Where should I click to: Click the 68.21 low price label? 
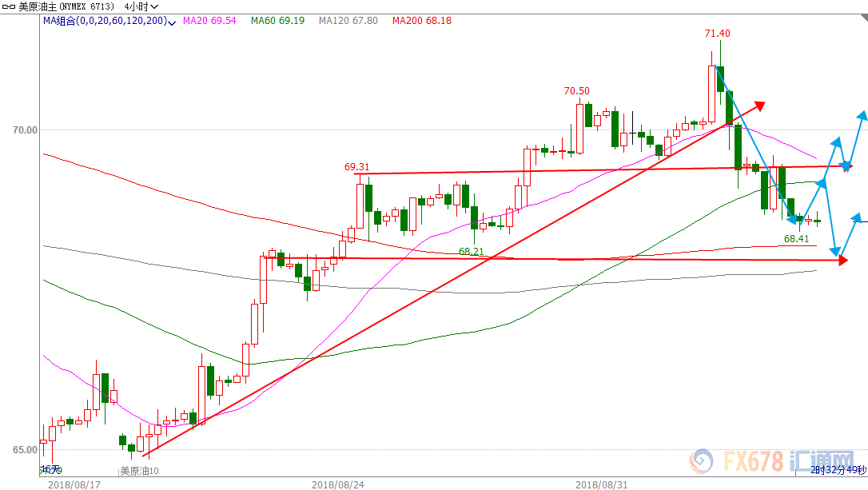point(471,251)
